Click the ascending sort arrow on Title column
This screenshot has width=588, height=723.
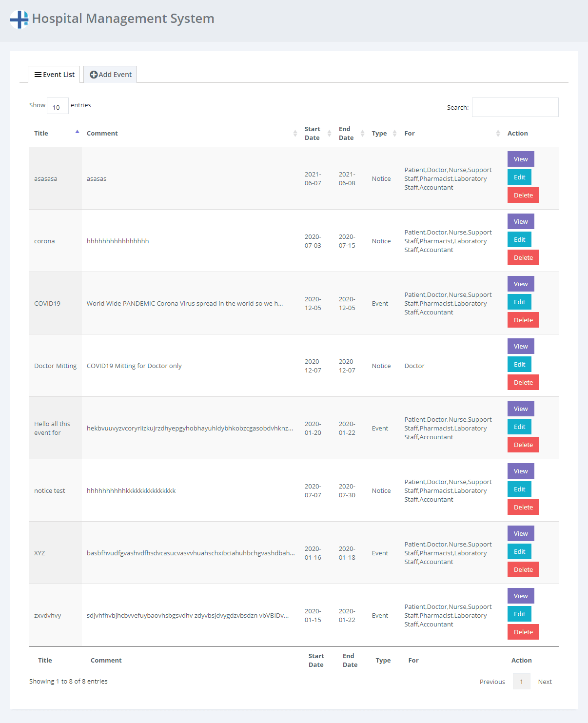point(77,132)
